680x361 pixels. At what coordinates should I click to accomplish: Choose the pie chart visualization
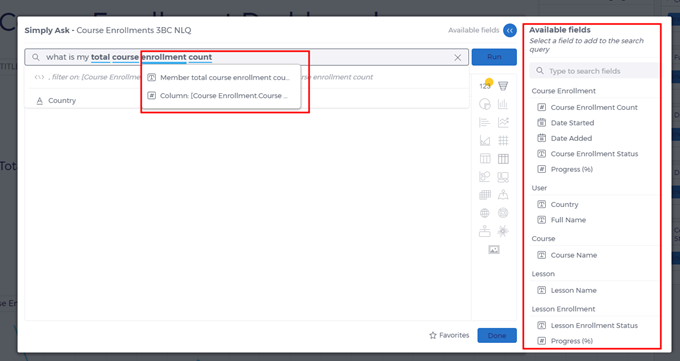[x=484, y=104]
